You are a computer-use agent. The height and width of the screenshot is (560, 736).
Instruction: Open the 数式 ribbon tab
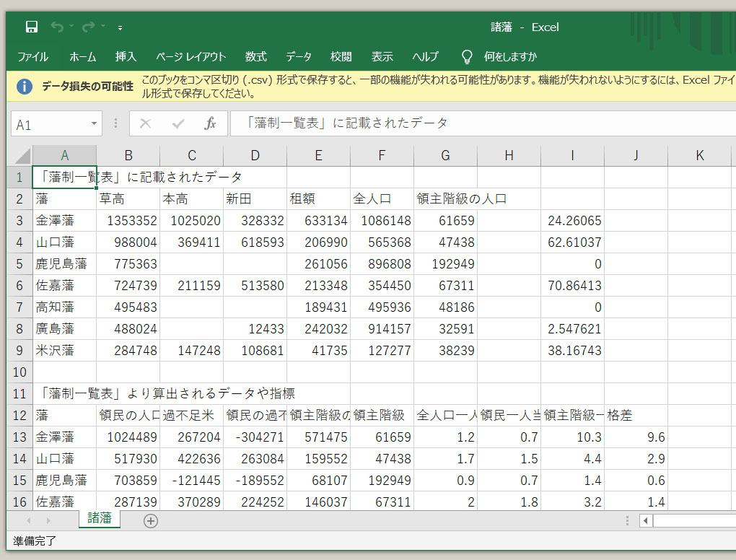[256, 57]
